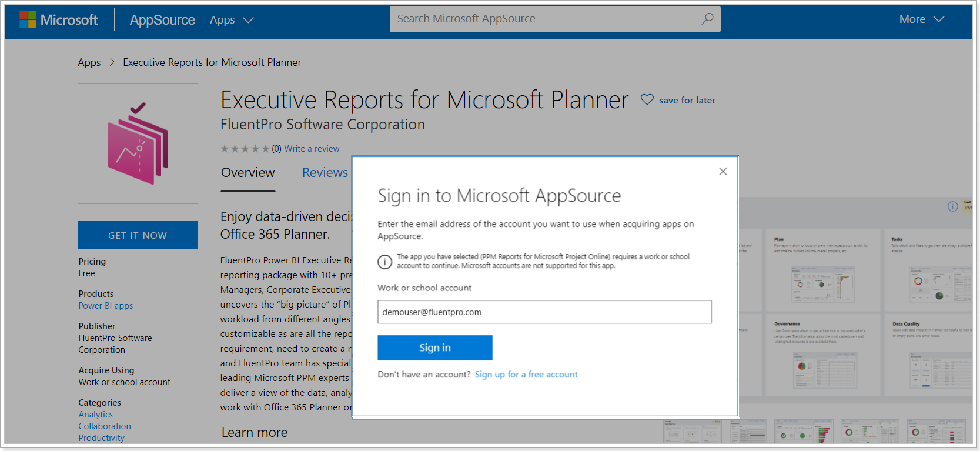980x451 pixels.
Task: Click the Sign in button
Action: click(435, 348)
